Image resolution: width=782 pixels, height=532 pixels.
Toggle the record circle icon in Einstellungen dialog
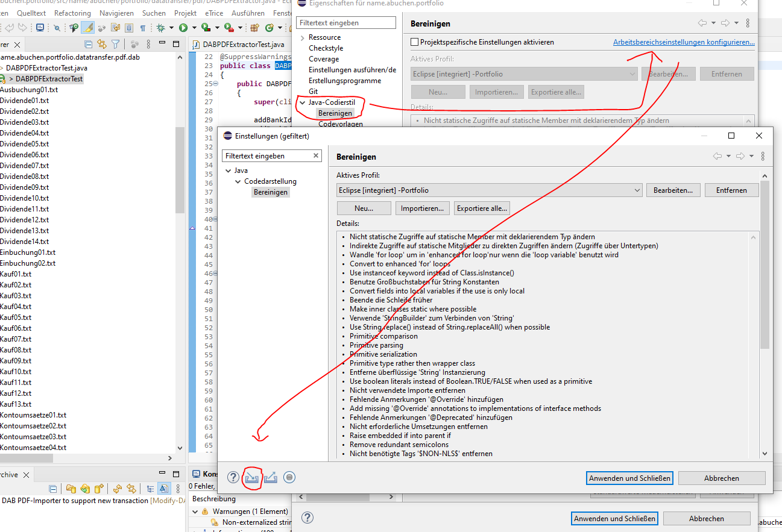tap(289, 478)
